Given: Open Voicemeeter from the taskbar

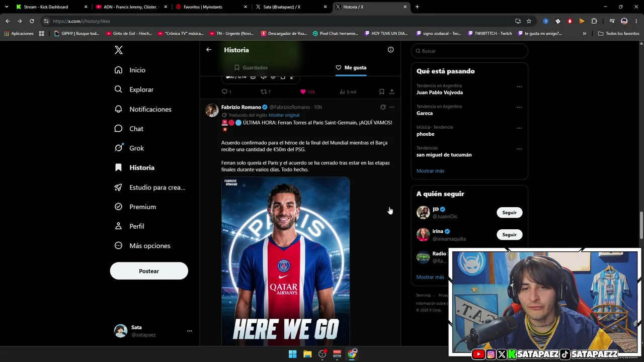Looking at the screenshot, I should point(337,354).
